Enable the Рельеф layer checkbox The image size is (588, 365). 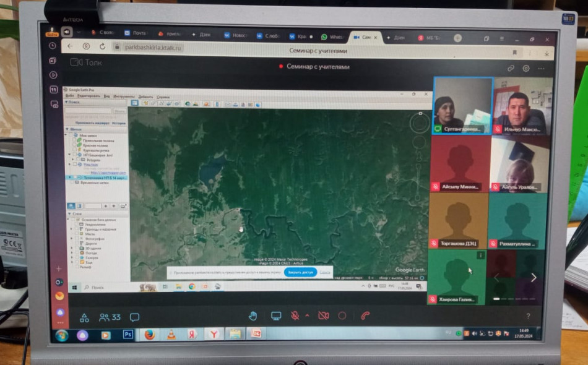[77, 267]
